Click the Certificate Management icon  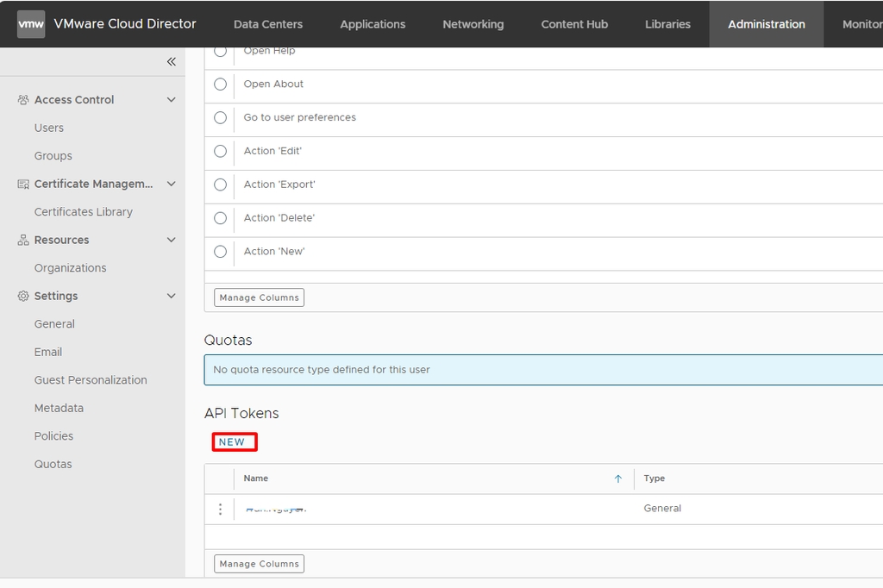click(x=23, y=184)
